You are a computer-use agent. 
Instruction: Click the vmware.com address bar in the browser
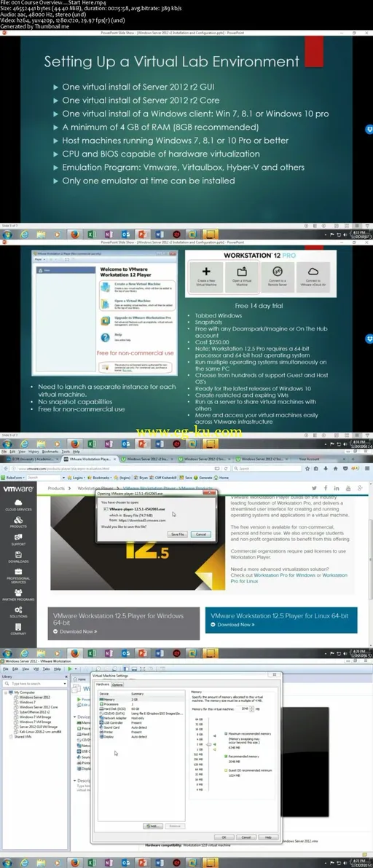click(114, 468)
